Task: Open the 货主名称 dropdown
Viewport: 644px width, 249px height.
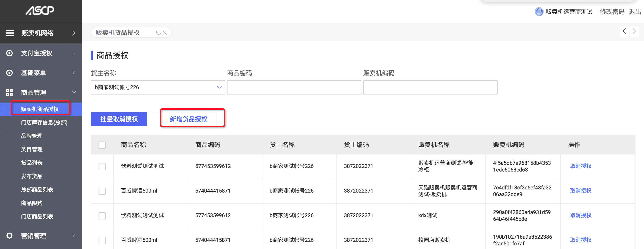Action: pyautogui.click(x=158, y=87)
